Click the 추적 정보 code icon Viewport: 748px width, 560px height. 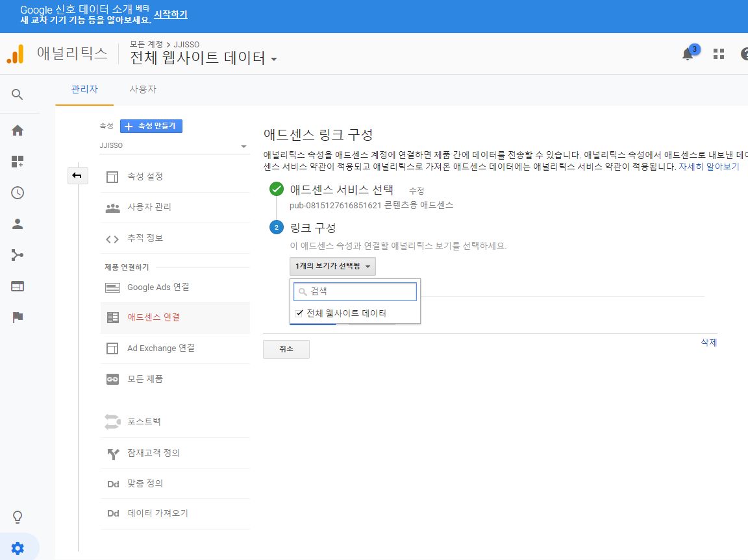click(112, 239)
